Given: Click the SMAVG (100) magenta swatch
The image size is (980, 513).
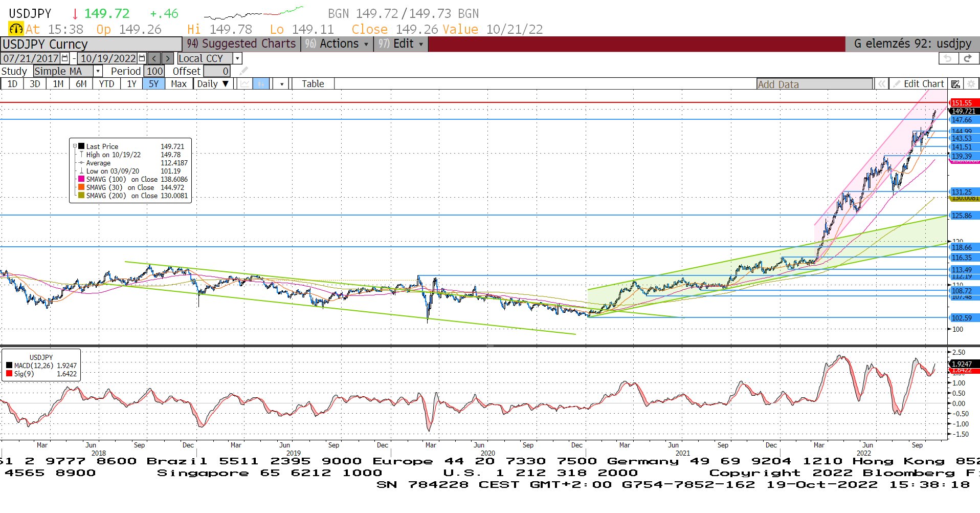Looking at the screenshot, I should (x=81, y=179).
